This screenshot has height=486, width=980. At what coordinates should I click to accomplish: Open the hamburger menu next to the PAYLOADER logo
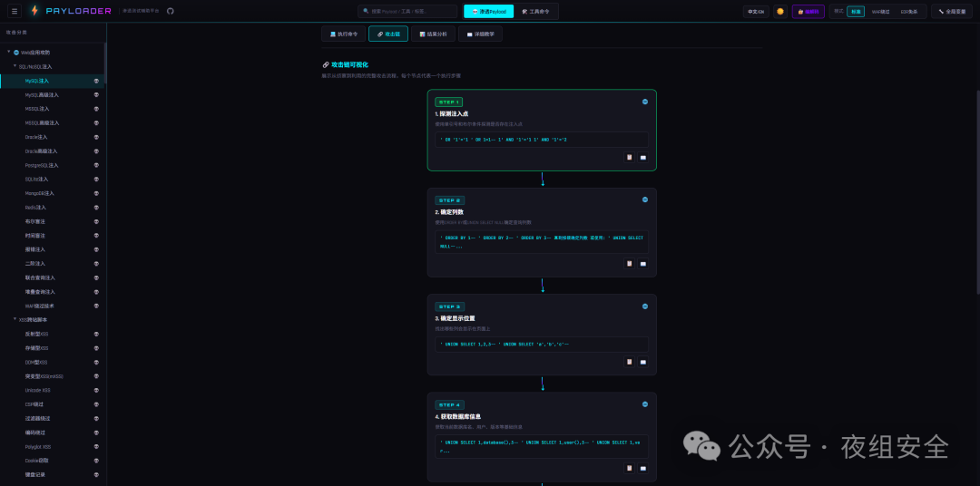15,11
